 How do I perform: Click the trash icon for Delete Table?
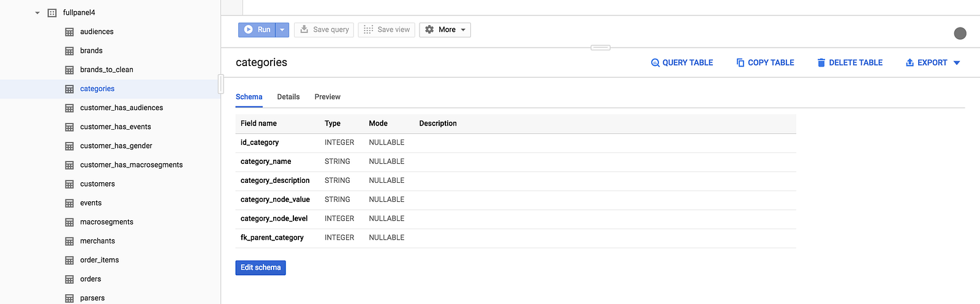pyautogui.click(x=821, y=62)
